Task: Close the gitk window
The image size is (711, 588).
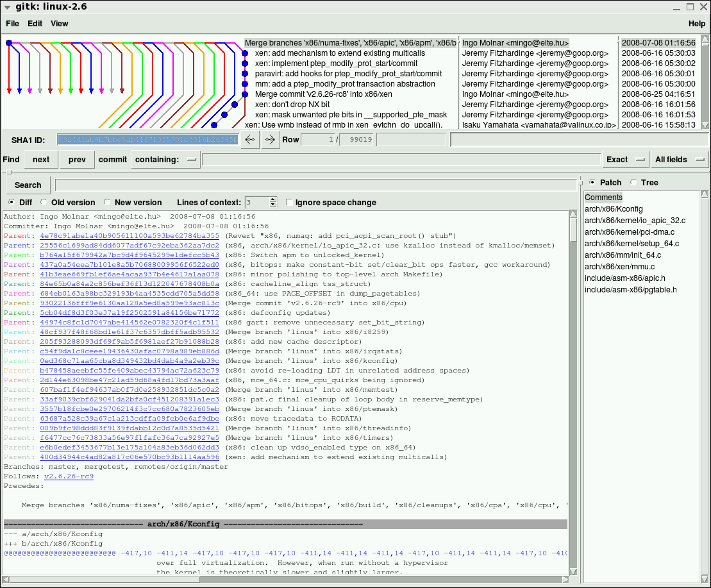Action: point(703,6)
